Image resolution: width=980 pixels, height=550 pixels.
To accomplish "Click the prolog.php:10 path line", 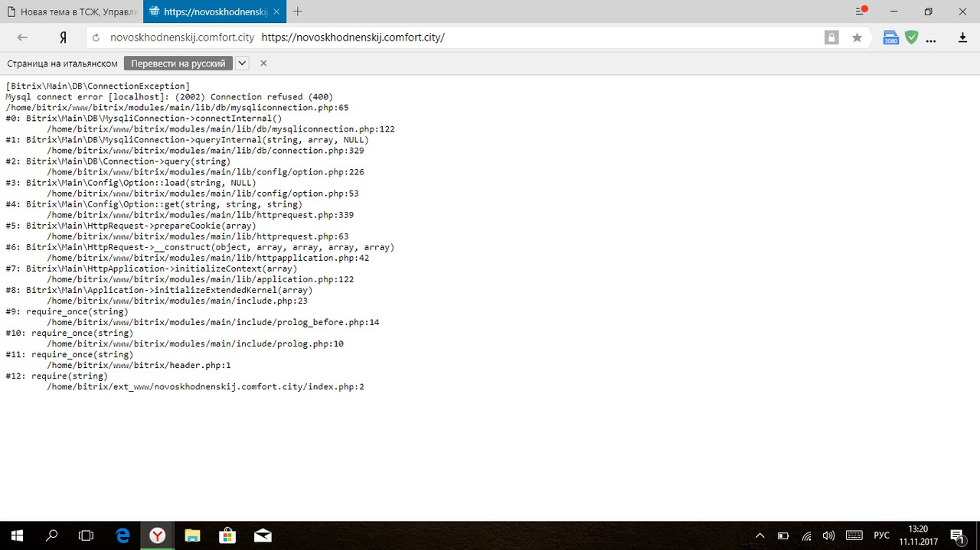I will click(x=195, y=343).
